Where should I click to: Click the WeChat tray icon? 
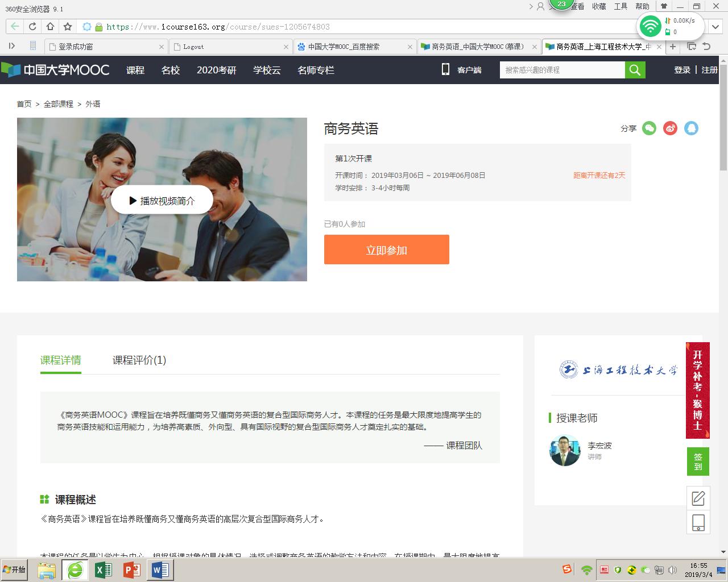pos(645,570)
